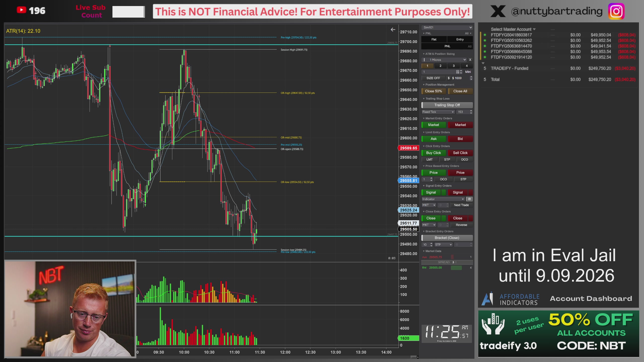Image resolution: width=644 pixels, height=362 pixels.
Task: Click the red Market sell button
Action: (x=460, y=125)
